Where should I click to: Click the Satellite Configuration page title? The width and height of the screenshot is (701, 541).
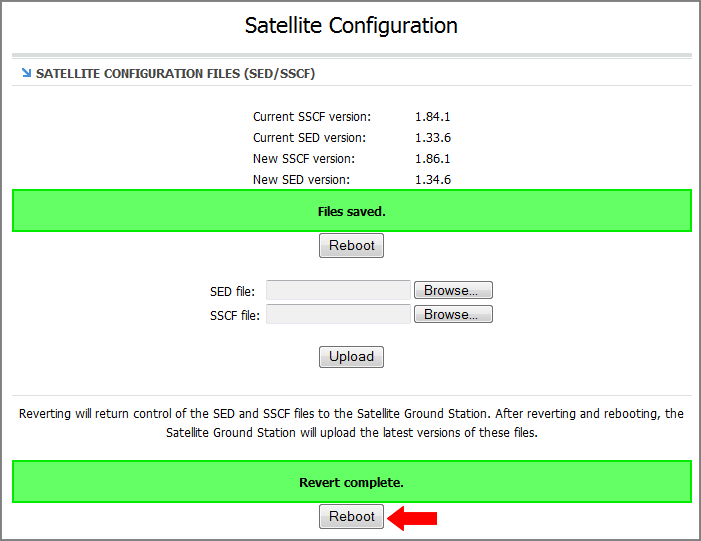pos(351,26)
